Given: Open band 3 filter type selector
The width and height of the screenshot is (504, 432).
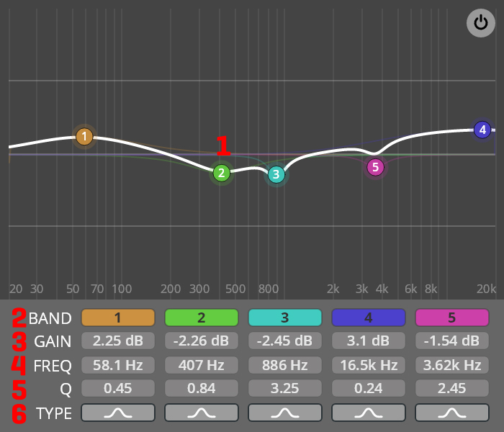Looking at the screenshot, I should pos(285,413).
